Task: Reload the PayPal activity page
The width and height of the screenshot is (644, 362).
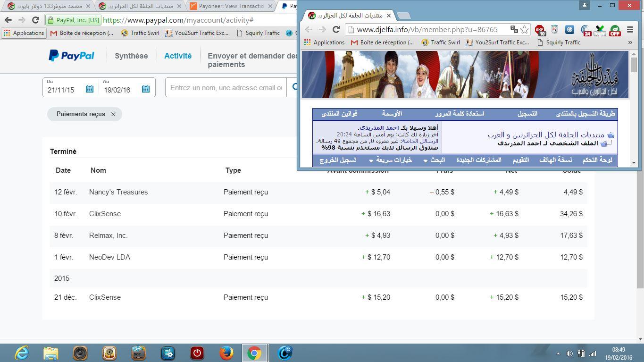Action: [35, 20]
